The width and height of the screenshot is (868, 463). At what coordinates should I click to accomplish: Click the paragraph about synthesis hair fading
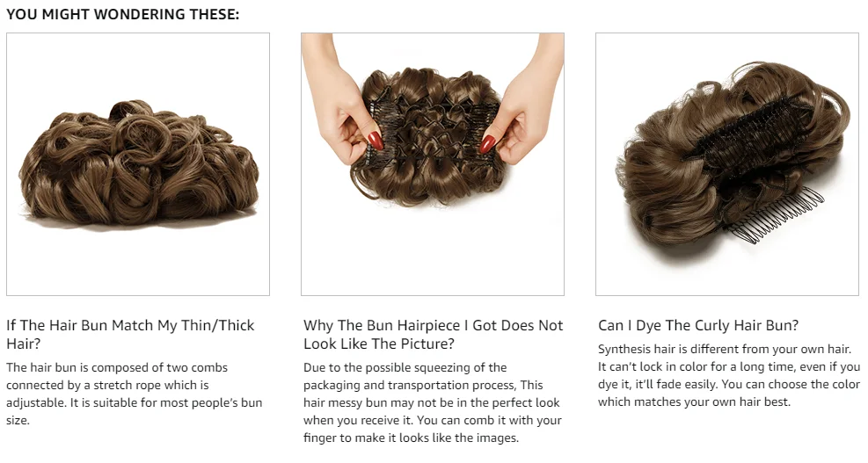[x=728, y=376]
